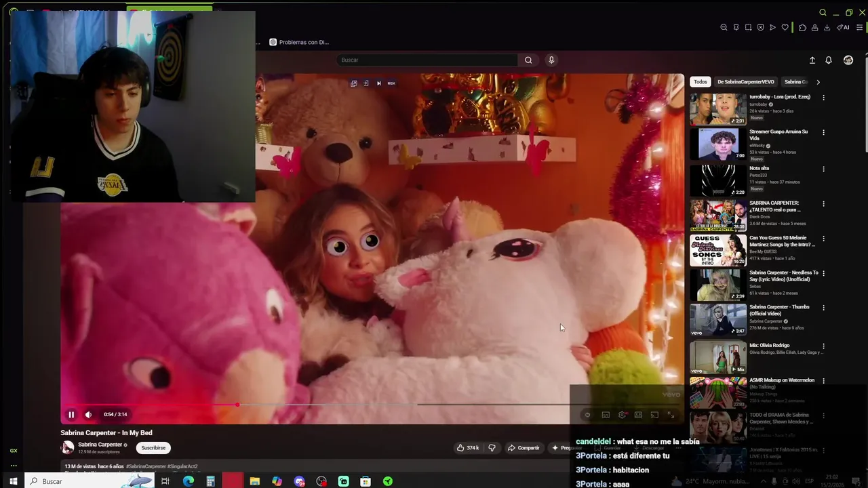The image size is (868, 488).
Task: Open Opera GX tab search magnifier
Action: click(x=823, y=12)
